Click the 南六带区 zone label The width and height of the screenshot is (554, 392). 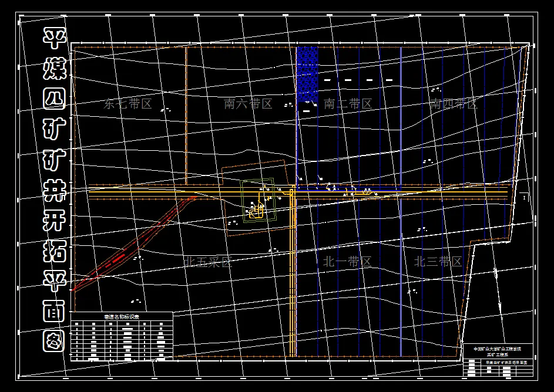pyautogui.click(x=248, y=104)
